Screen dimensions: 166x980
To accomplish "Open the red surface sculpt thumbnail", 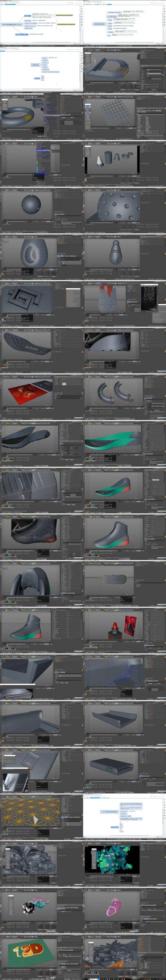I will 41,397.
